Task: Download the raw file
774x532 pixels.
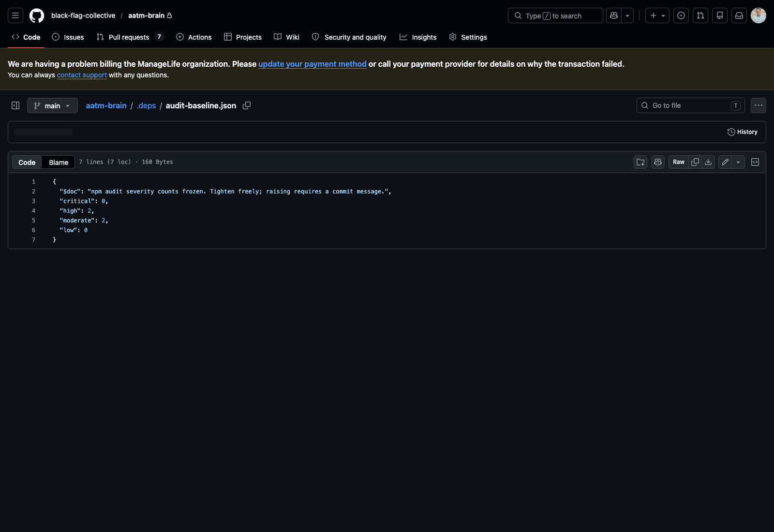Action: pos(708,162)
